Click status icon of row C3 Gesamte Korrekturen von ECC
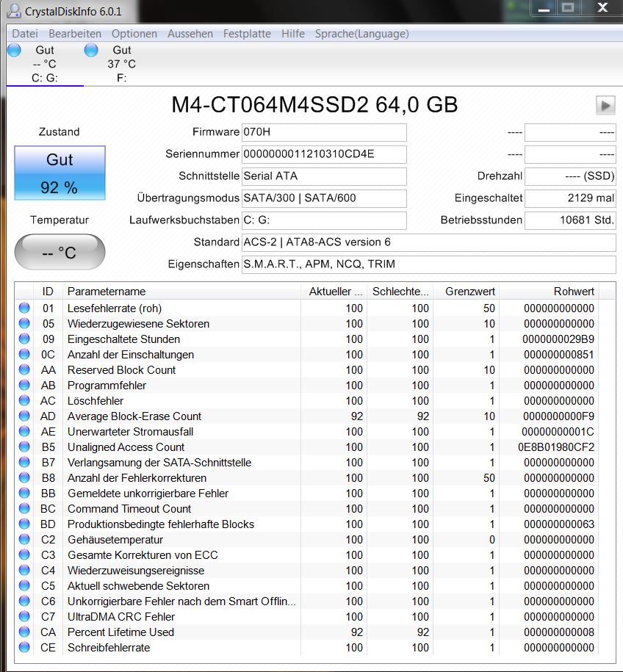Viewport: 623px width, 672px height. (x=24, y=554)
